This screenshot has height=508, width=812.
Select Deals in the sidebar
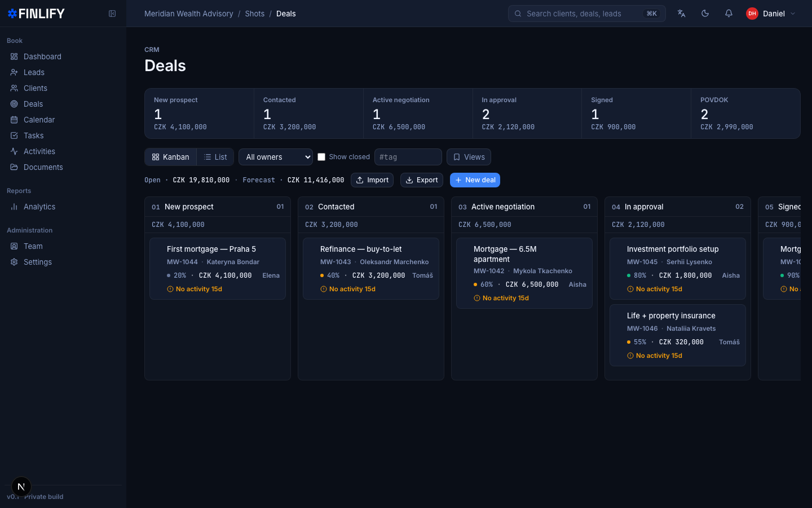pos(63,104)
